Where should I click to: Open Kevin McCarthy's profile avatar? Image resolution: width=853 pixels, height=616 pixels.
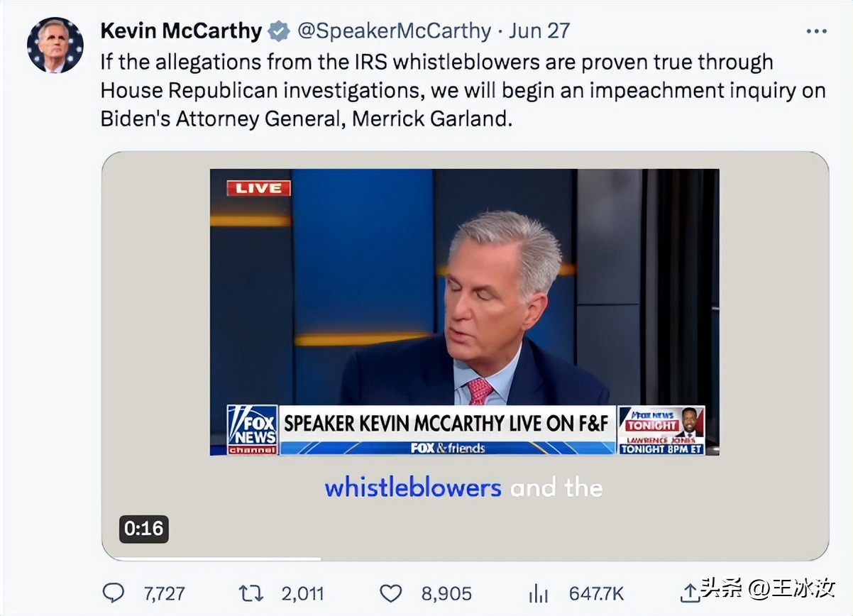55,45
